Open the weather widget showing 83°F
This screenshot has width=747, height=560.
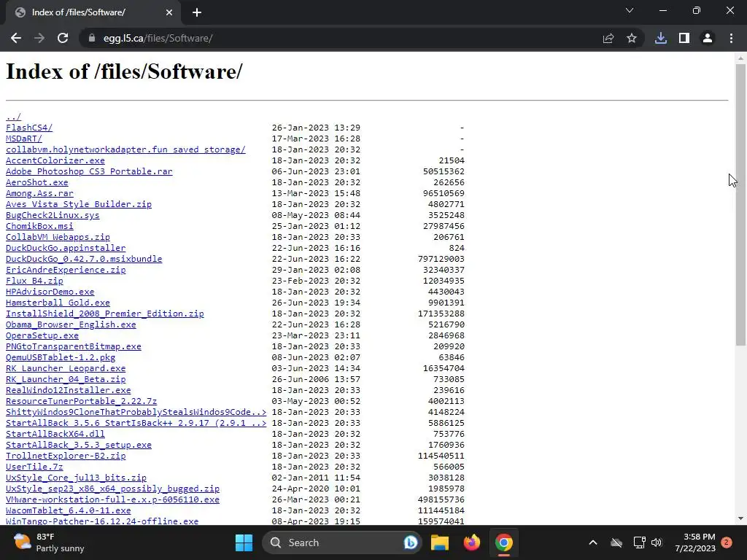(49, 542)
